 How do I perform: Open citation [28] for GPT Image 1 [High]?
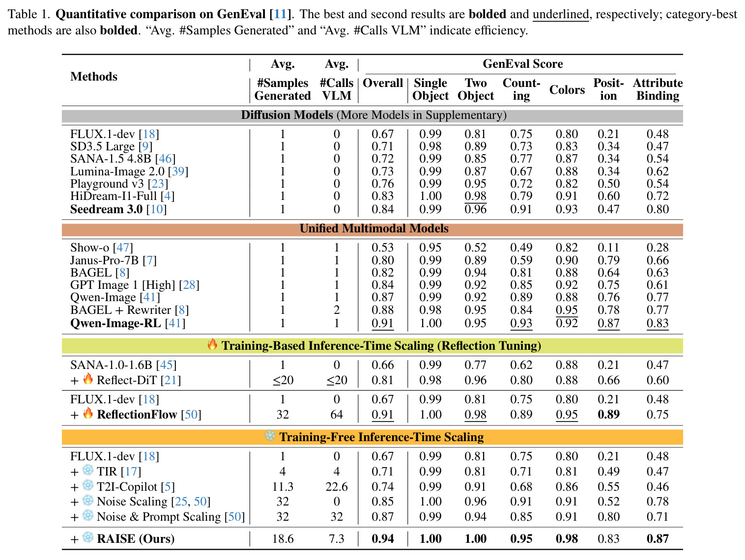tap(189, 285)
